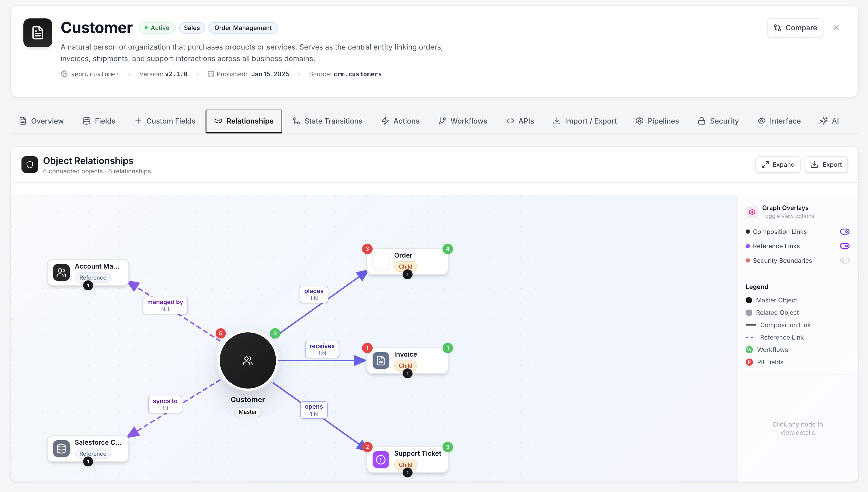This screenshot has width=868, height=492.
Task: Click the Active status badge
Action: point(157,28)
